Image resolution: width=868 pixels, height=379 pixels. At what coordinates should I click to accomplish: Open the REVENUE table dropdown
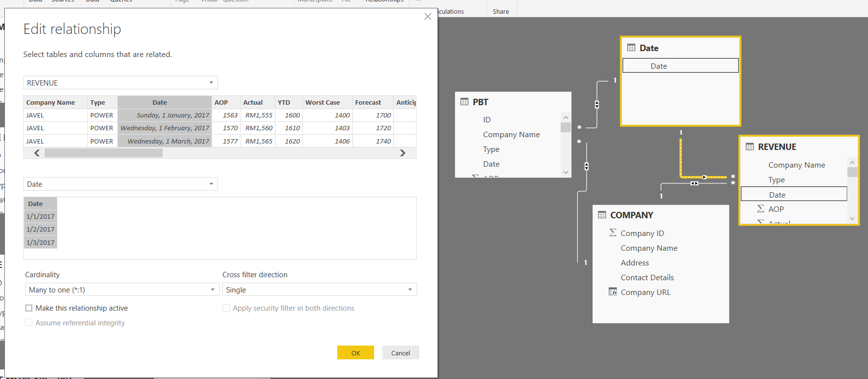pyautogui.click(x=120, y=83)
